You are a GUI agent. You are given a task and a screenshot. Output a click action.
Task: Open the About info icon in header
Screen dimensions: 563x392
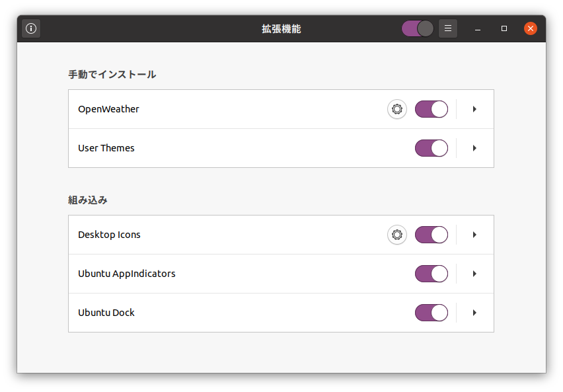(31, 28)
